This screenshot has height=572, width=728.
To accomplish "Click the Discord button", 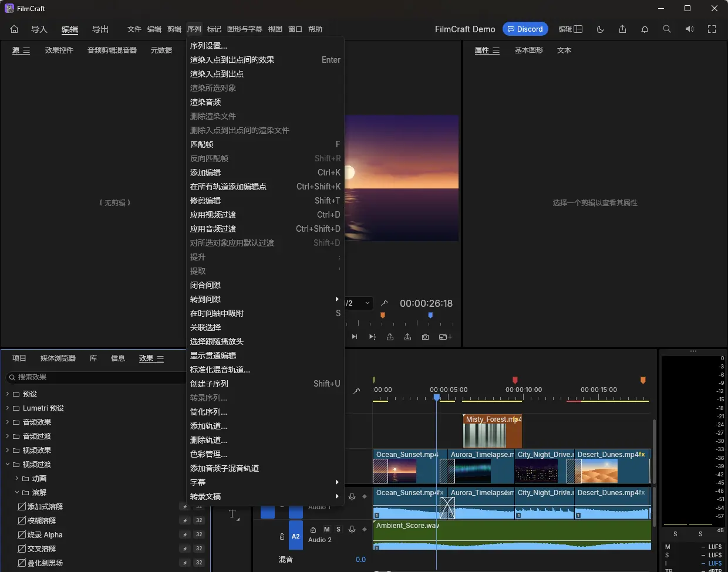I will [x=525, y=29].
